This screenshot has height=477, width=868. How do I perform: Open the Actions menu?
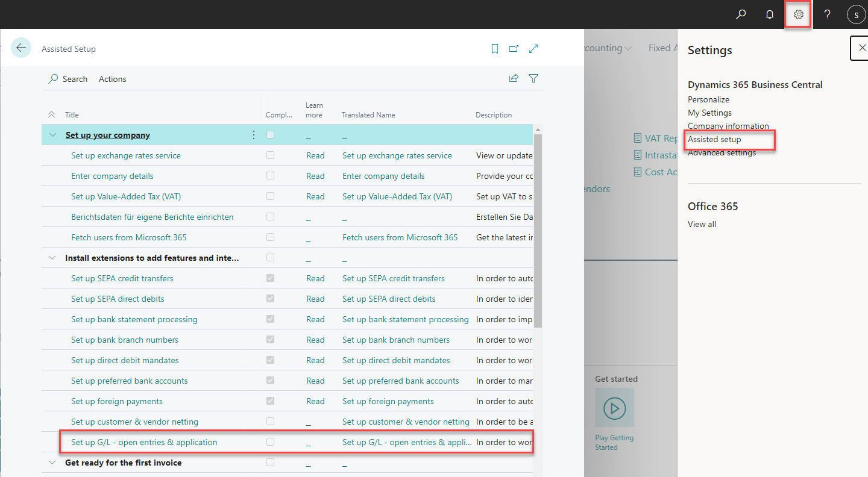coord(112,78)
